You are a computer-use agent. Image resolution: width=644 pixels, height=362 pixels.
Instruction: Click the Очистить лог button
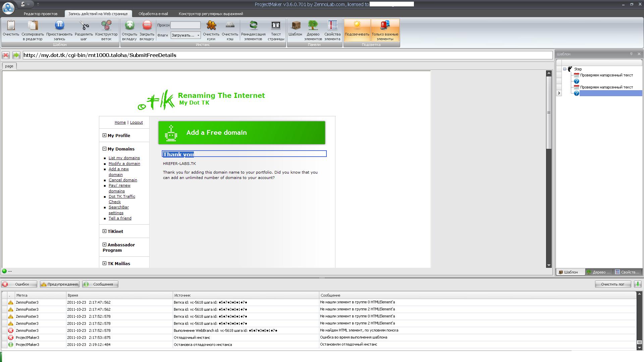[x=612, y=284]
